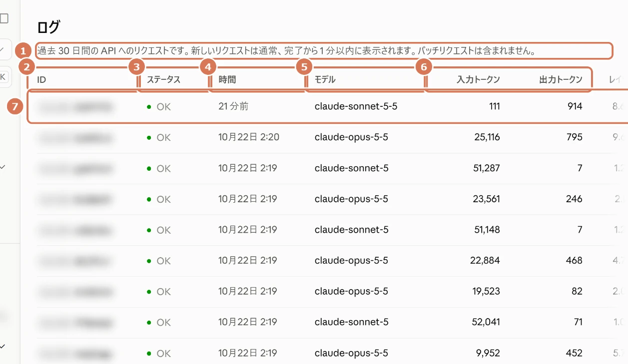Click the 出力トークン column header

tap(561, 79)
